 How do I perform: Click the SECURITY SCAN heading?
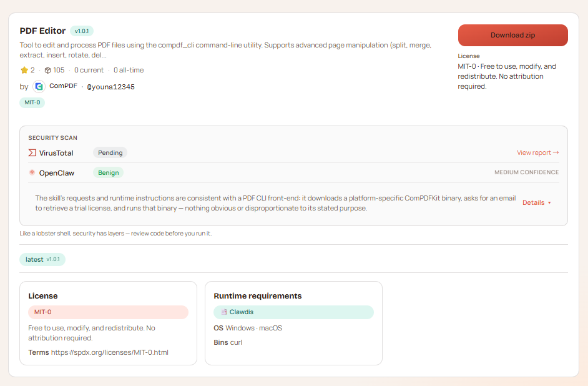(x=53, y=138)
